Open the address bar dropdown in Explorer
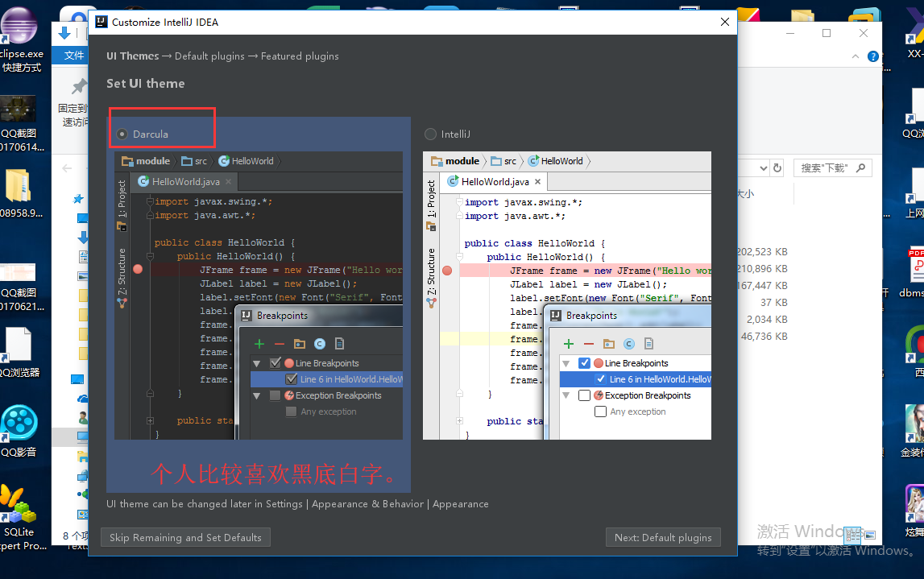The image size is (924, 579). [x=763, y=167]
